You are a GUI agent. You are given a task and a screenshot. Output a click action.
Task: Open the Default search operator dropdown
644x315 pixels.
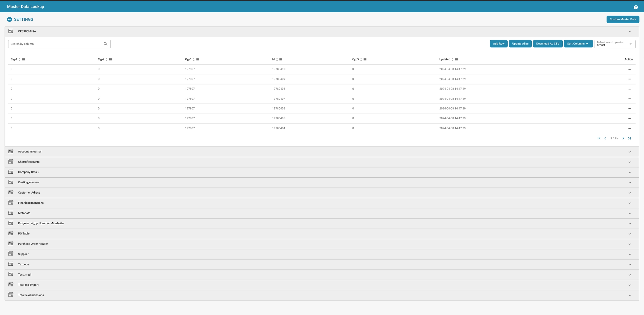pyautogui.click(x=614, y=44)
